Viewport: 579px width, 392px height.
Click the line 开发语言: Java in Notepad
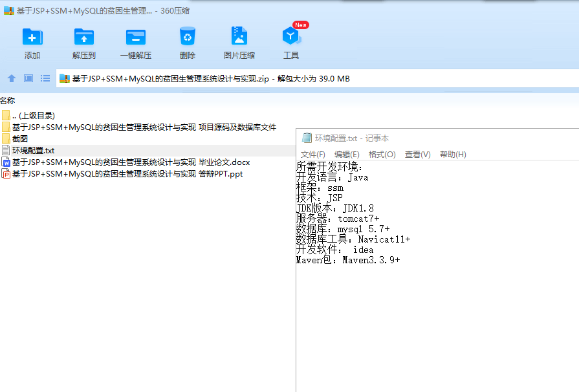pos(332,177)
